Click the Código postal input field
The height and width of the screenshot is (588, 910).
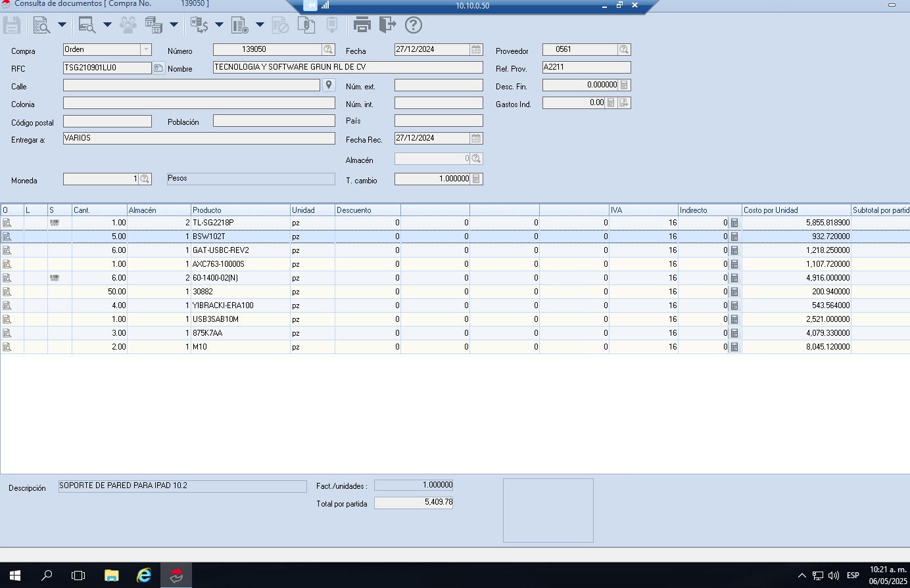[x=107, y=122]
